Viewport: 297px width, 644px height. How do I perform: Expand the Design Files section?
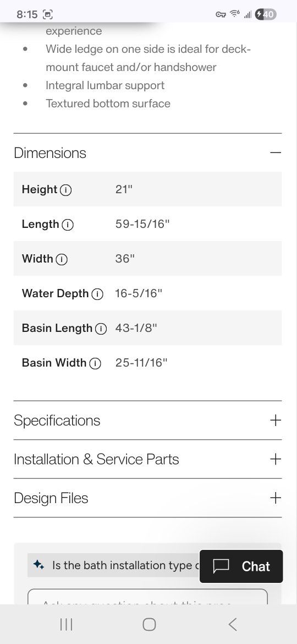pyautogui.click(x=276, y=498)
